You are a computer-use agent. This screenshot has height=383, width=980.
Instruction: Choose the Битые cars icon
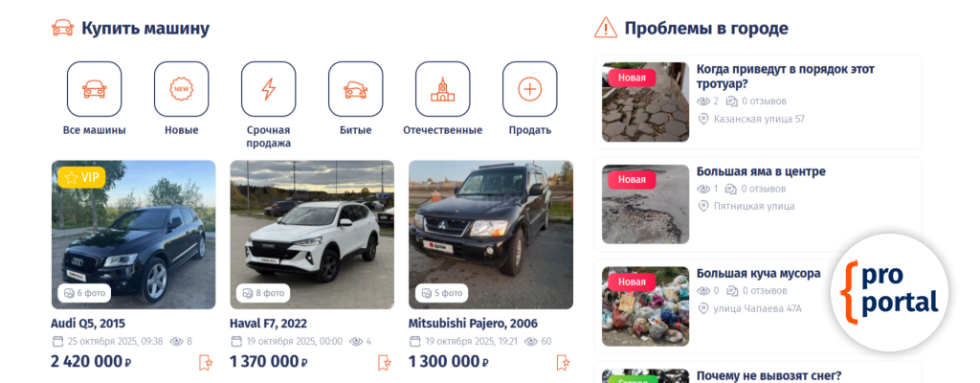[356, 89]
